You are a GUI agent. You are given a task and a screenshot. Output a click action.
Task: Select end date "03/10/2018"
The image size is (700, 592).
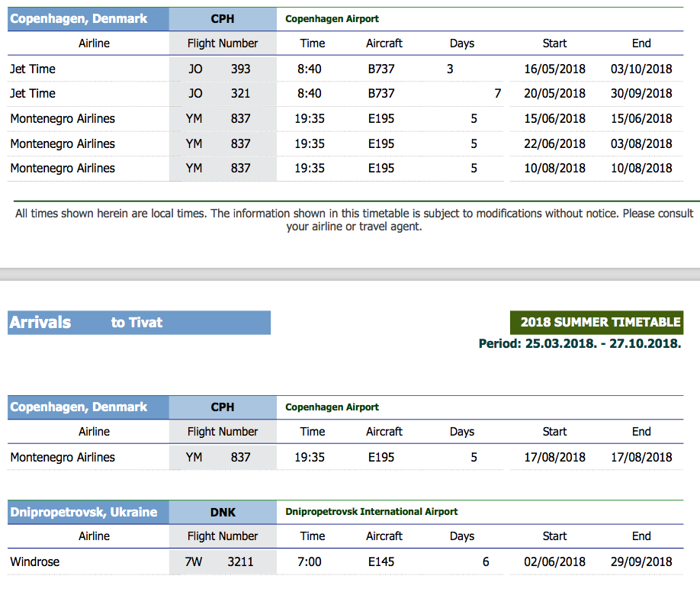pos(641,69)
